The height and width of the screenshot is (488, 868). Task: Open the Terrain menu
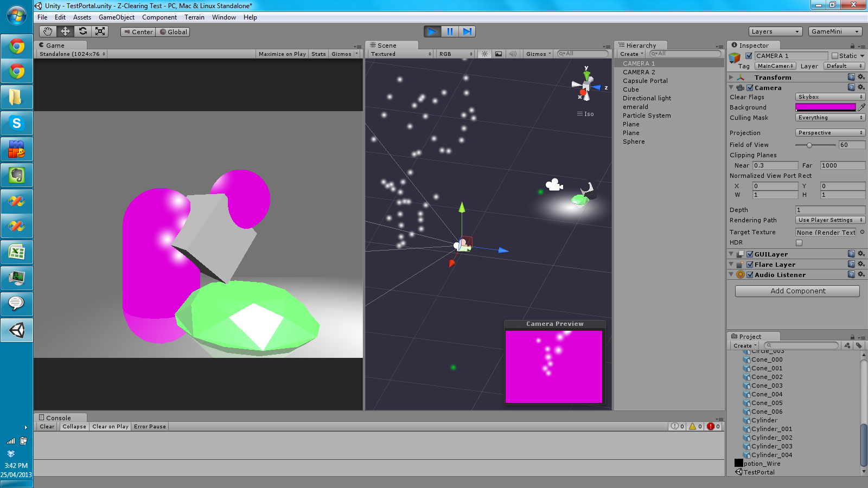pos(194,17)
